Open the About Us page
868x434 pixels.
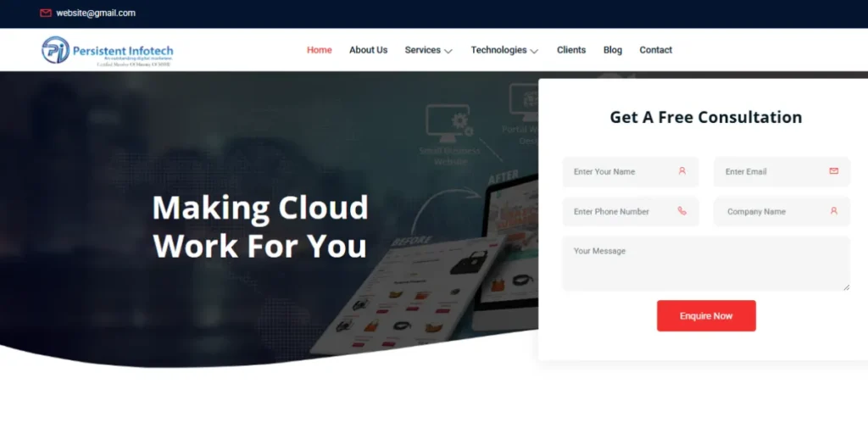point(368,50)
